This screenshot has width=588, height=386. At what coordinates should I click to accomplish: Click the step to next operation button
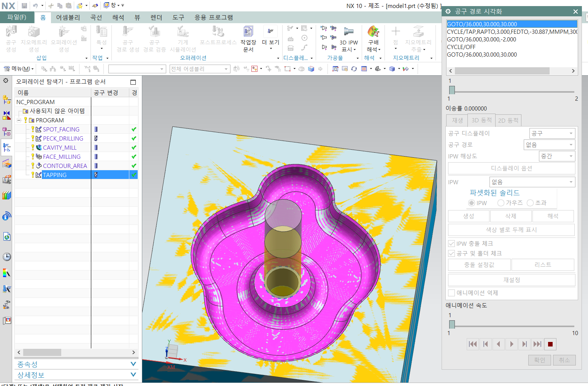tap(537, 344)
